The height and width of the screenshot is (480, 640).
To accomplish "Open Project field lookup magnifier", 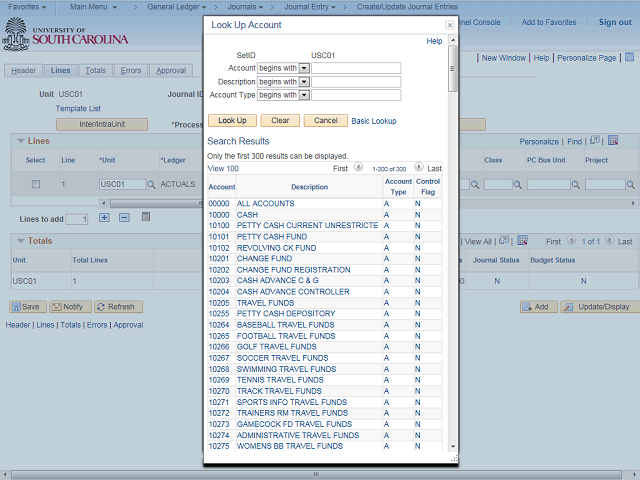I will [630, 184].
